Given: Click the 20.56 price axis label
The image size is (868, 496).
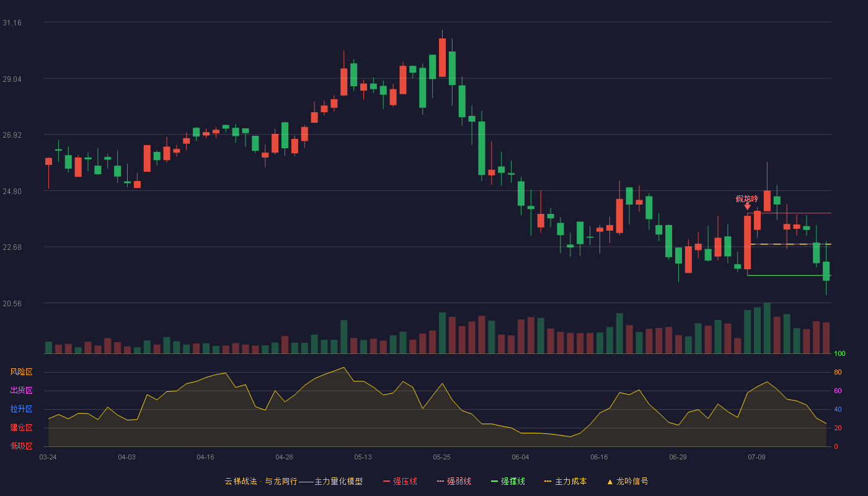Looking at the screenshot, I should click(x=12, y=303).
